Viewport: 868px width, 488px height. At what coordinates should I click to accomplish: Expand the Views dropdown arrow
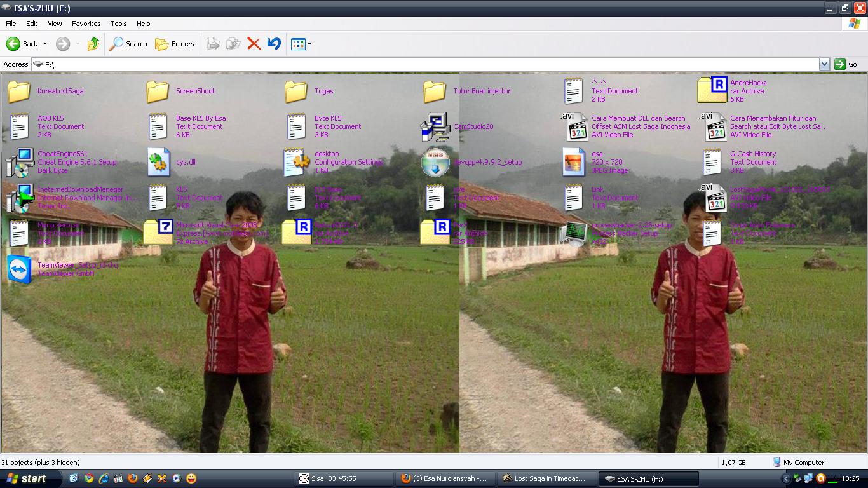click(309, 44)
